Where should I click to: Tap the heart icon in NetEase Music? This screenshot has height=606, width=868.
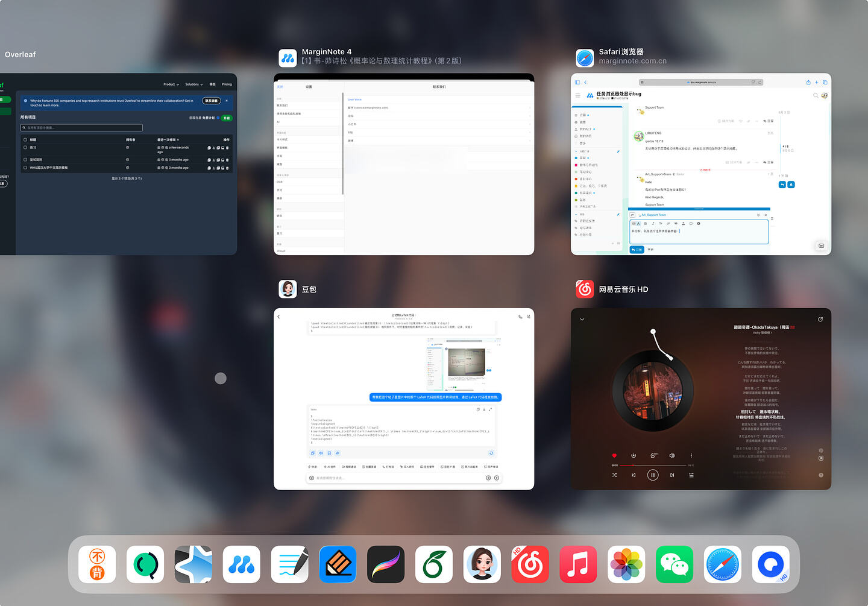point(614,455)
